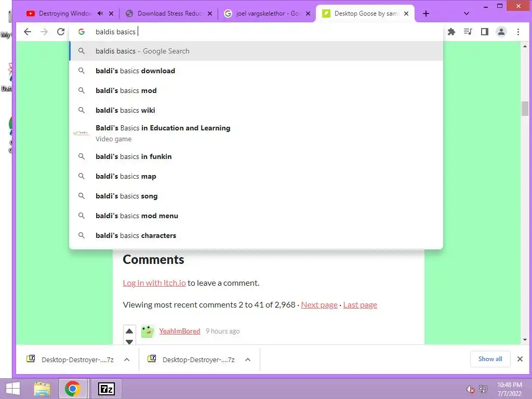
Task: Select 'baldis basics - Google Search' suggestion
Action: (256, 51)
